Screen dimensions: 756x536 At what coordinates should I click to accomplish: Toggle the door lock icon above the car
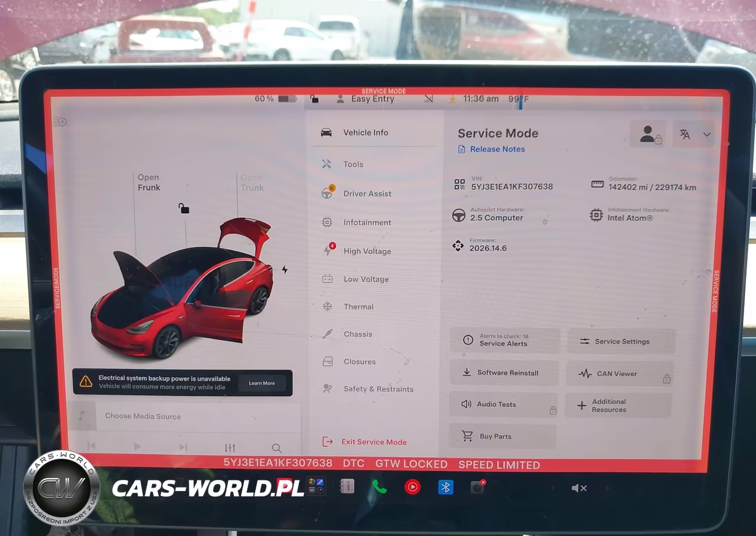[184, 208]
